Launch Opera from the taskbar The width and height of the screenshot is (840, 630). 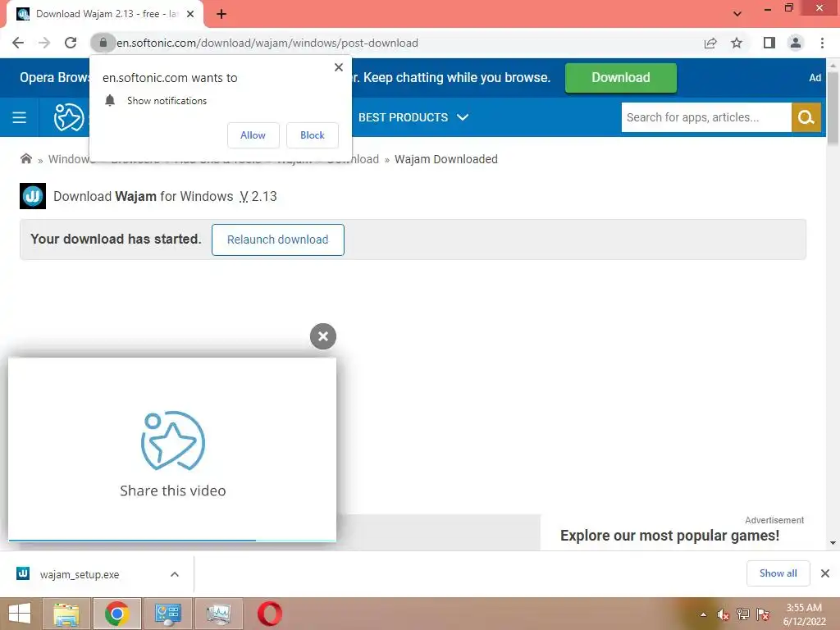point(269,614)
